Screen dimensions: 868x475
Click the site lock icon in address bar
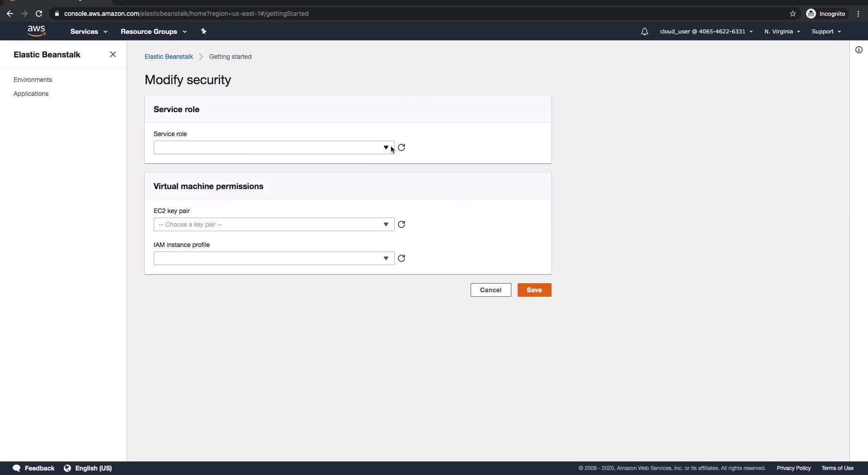[x=57, y=14]
